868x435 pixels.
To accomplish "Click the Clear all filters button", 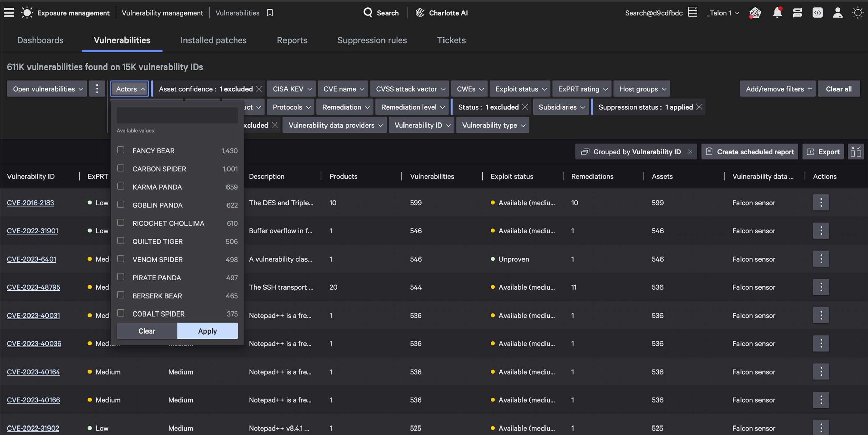I will click(x=839, y=89).
